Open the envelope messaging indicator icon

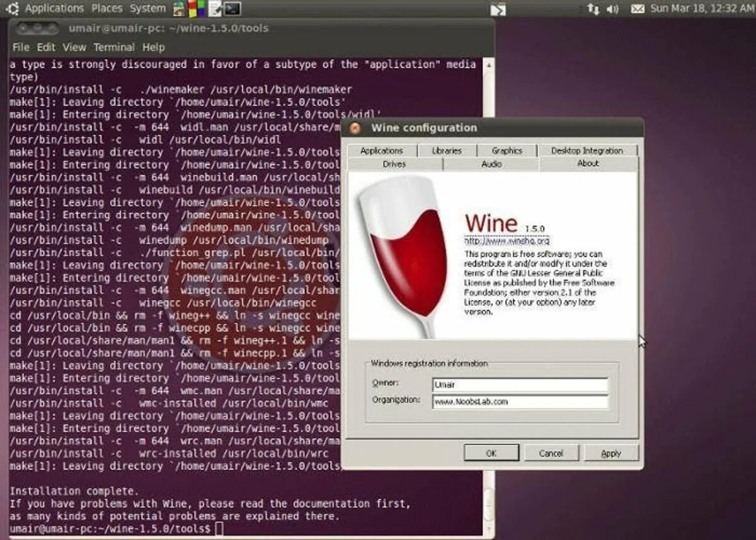638,9
